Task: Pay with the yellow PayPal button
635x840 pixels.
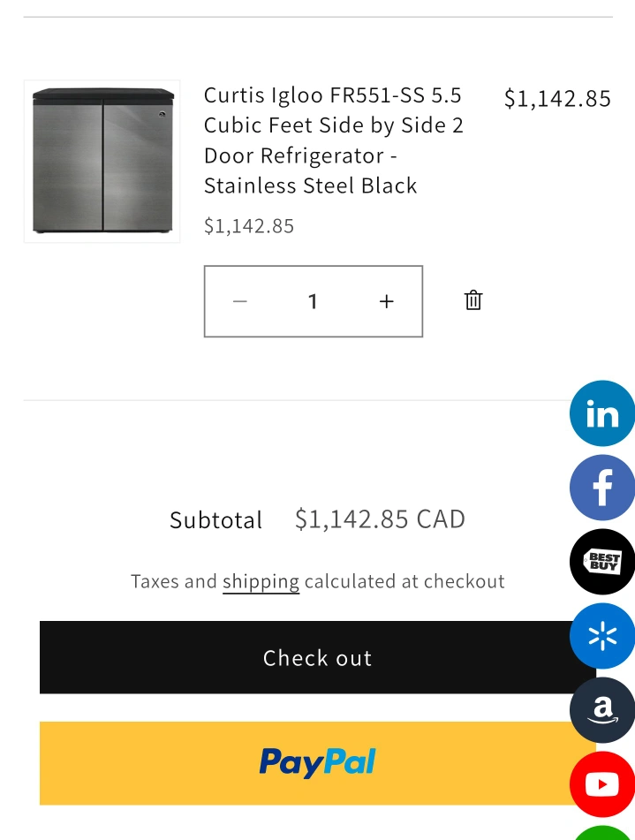Action: coord(317,763)
